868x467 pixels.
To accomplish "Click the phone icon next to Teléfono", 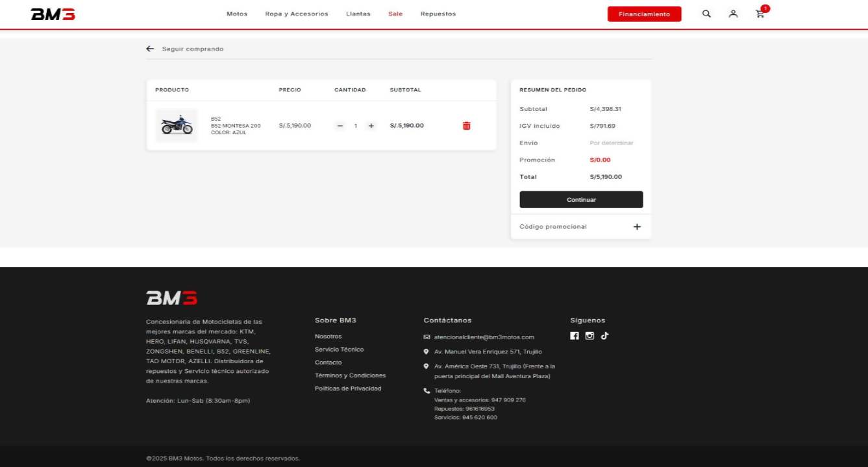I will pos(427,390).
